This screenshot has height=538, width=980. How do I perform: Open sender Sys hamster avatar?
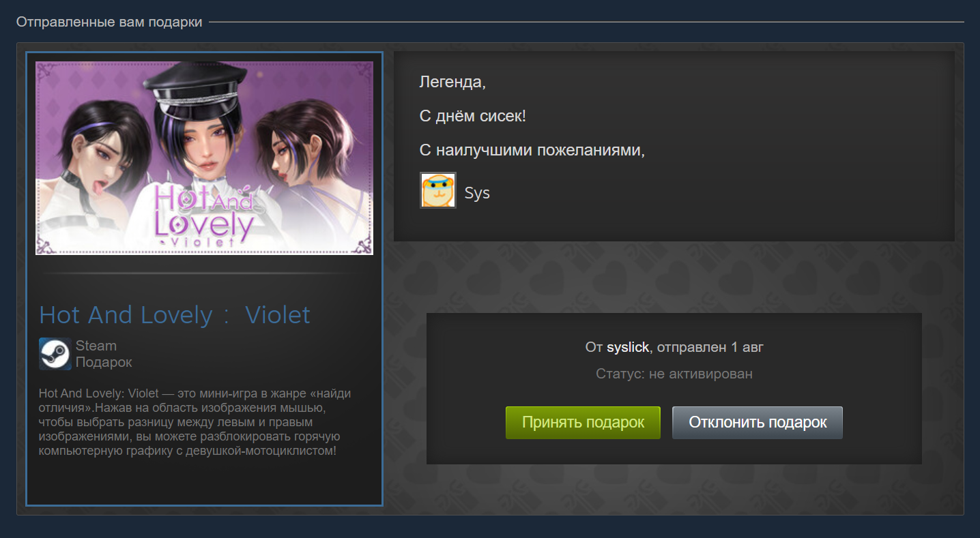pyautogui.click(x=438, y=190)
